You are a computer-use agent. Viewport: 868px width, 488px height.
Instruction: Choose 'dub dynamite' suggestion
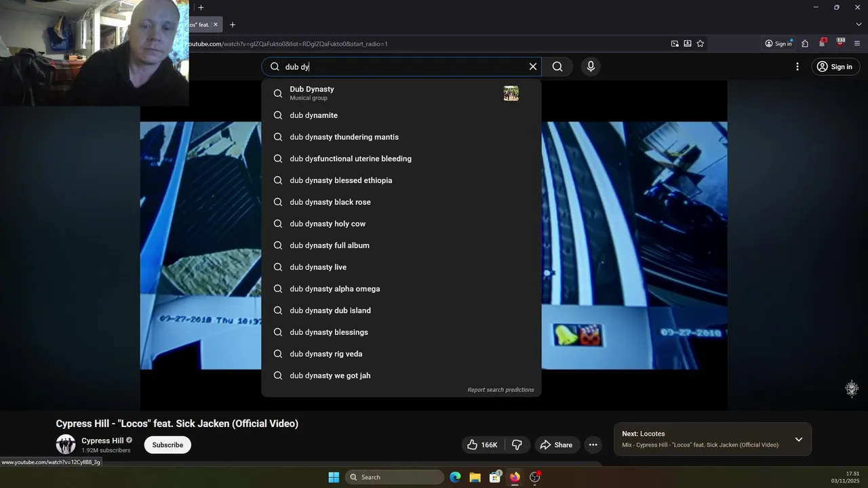click(401, 115)
